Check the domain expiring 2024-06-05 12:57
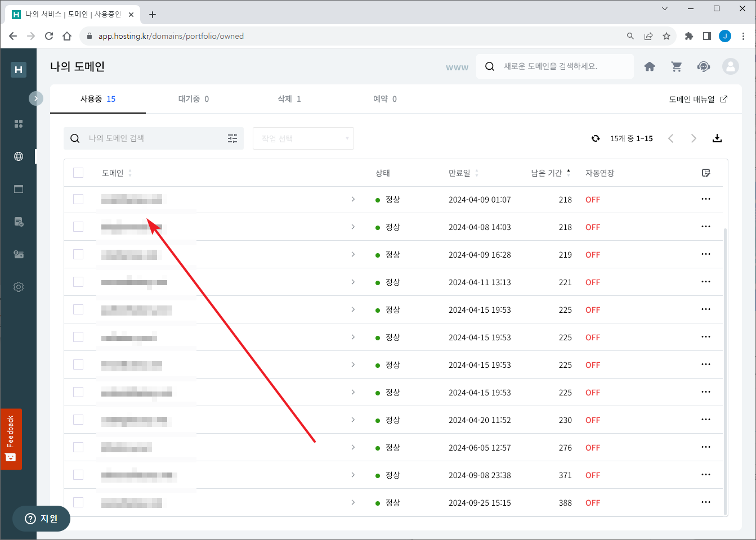 (x=78, y=447)
